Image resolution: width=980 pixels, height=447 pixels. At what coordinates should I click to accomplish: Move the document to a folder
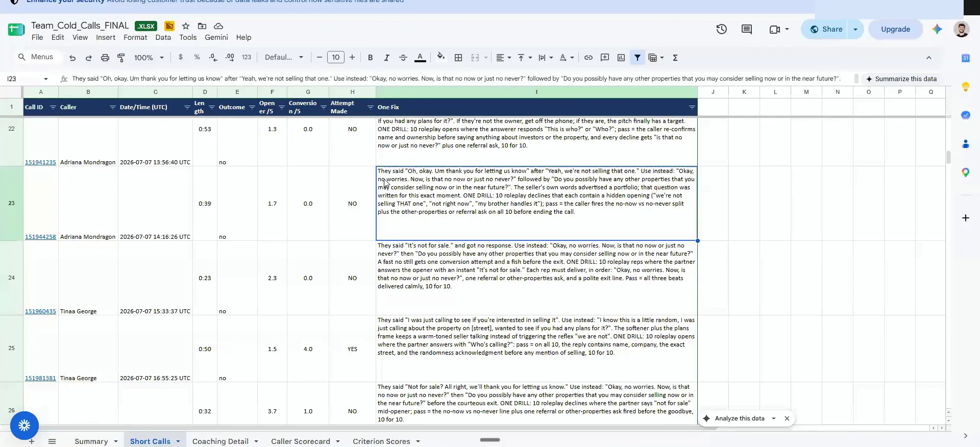[202, 26]
